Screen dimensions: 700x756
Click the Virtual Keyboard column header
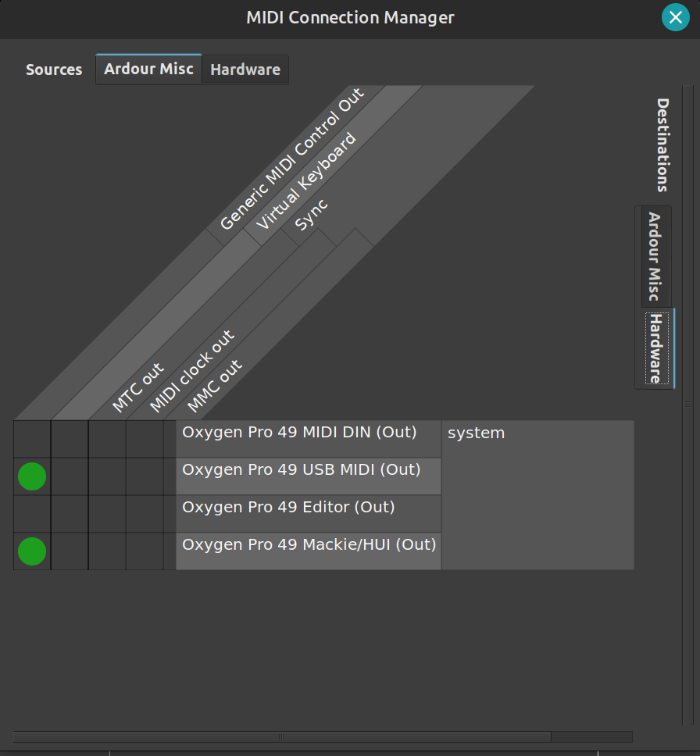(x=306, y=181)
